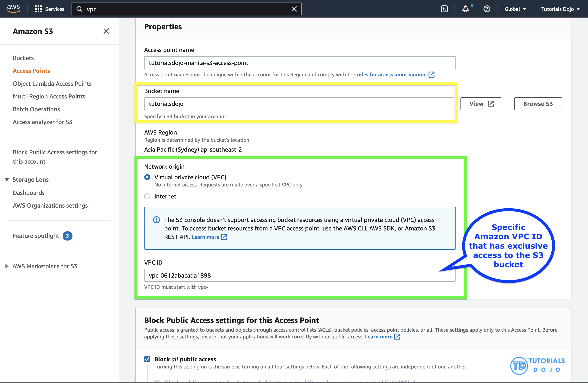Click the info icon in VPC notice
588x383 pixels.
tap(156, 220)
